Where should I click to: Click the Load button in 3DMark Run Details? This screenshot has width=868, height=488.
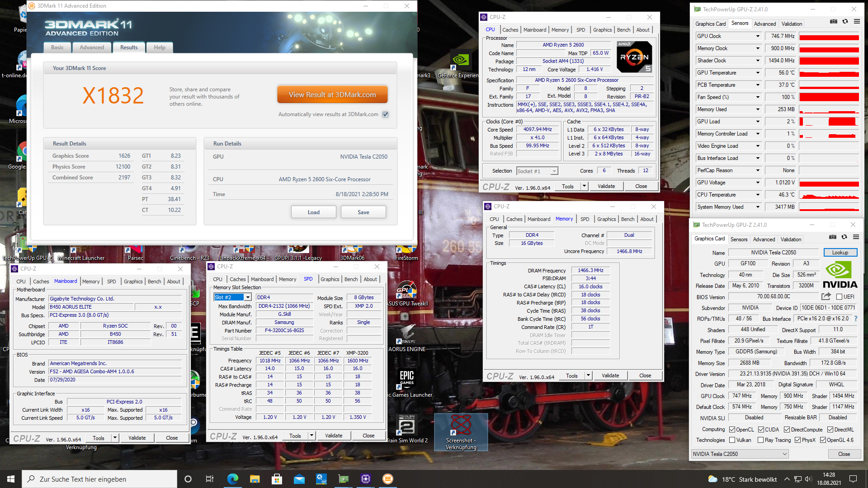click(313, 212)
